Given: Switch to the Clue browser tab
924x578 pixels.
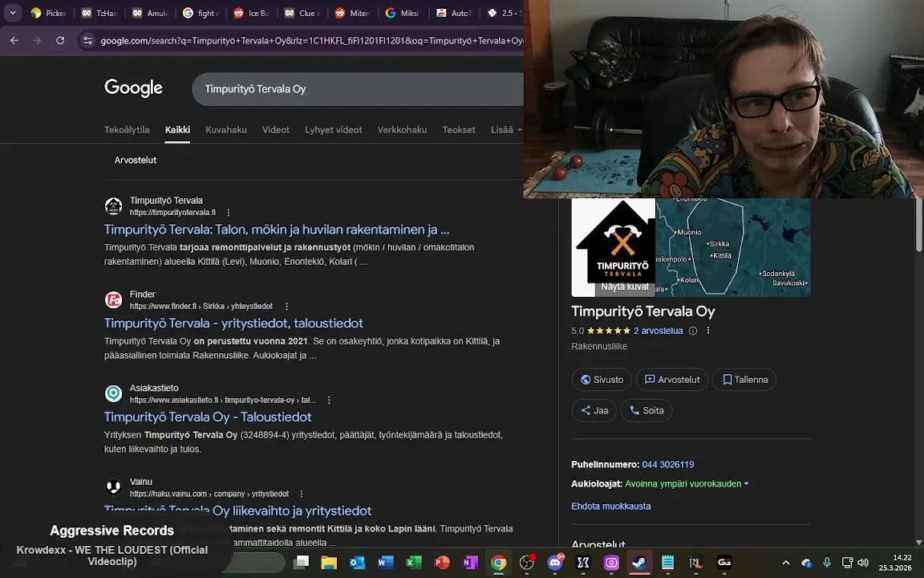Looking at the screenshot, I should tap(302, 13).
